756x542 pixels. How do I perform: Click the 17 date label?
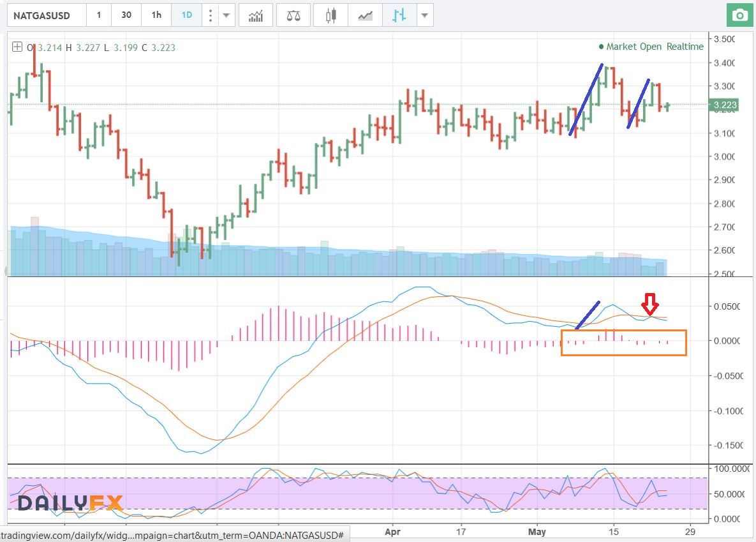pyautogui.click(x=461, y=531)
